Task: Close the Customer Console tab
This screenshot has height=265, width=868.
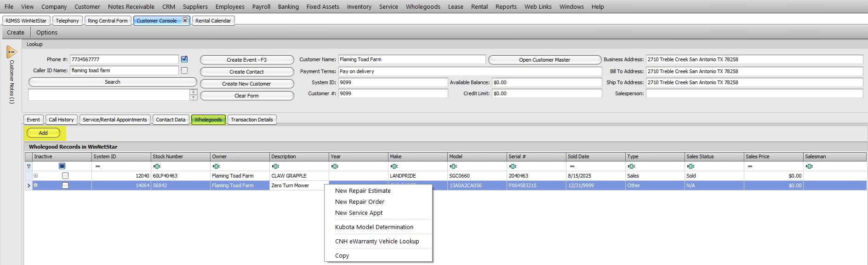Action: tap(185, 20)
